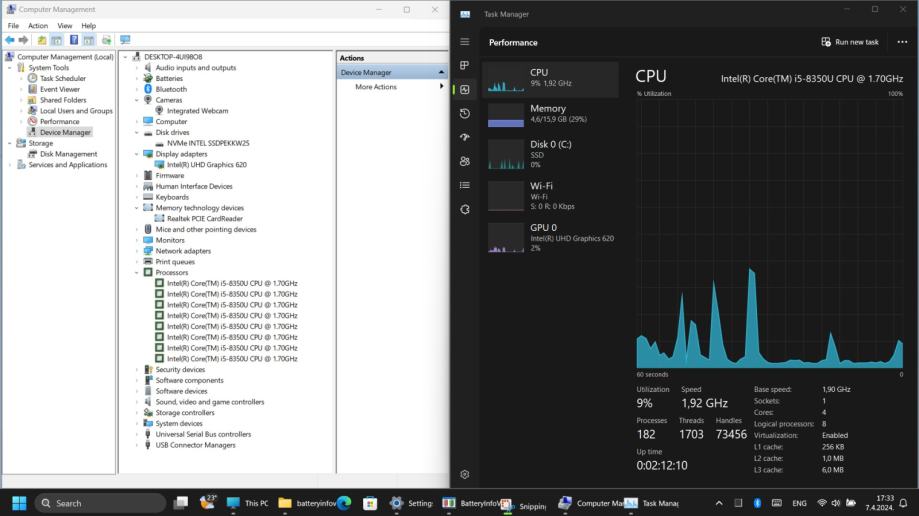Select Audio inputs and outputs category
919x516 pixels.
196,68
